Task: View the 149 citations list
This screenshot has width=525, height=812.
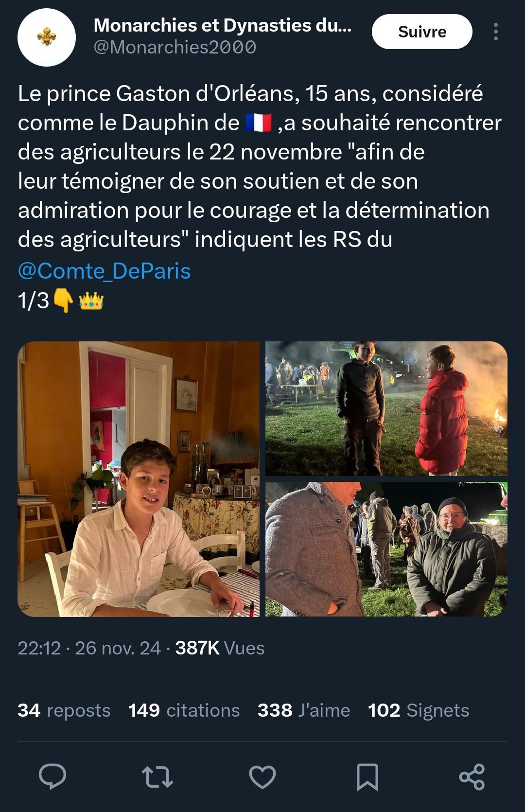Action: (x=184, y=710)
